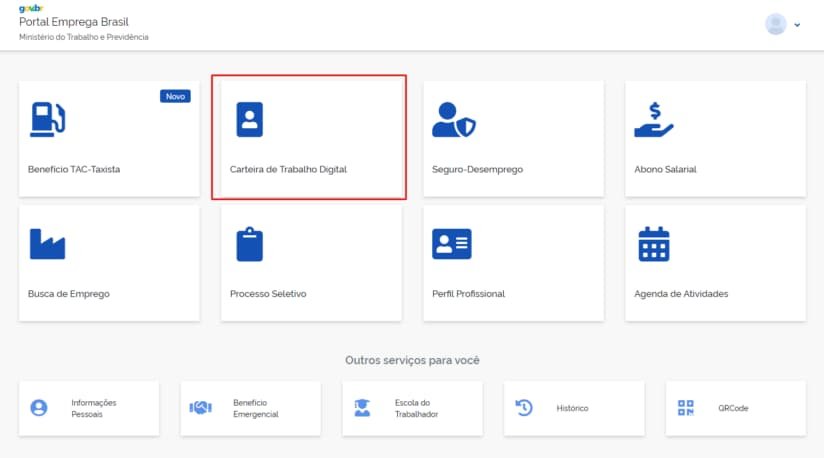
Task: Click the clipboard icon for Processo Seletivo
Action: coord(250,244)
